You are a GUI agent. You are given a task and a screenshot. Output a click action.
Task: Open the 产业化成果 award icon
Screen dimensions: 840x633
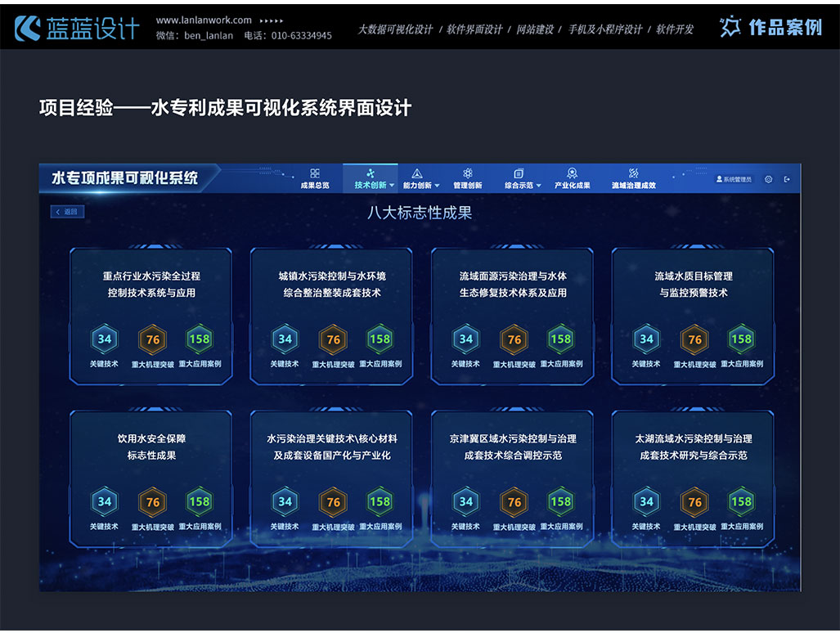(572, 173)
